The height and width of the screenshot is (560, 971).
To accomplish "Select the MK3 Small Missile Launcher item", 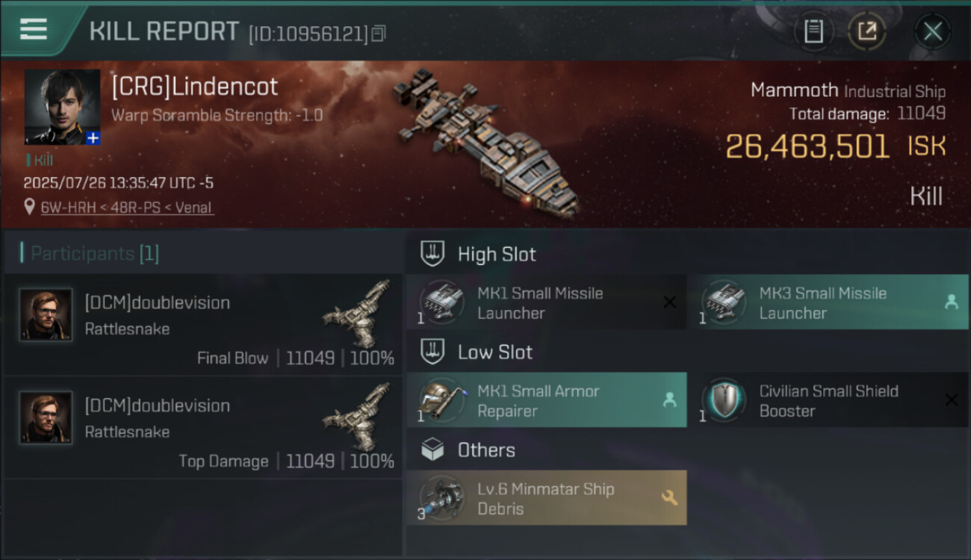I will (822, 302).
